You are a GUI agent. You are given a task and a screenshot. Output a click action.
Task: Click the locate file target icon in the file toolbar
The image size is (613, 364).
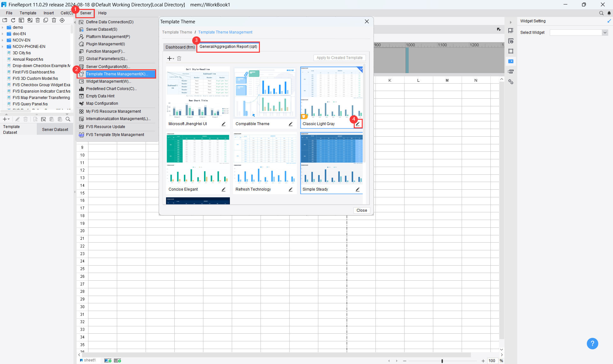(62, 20)
